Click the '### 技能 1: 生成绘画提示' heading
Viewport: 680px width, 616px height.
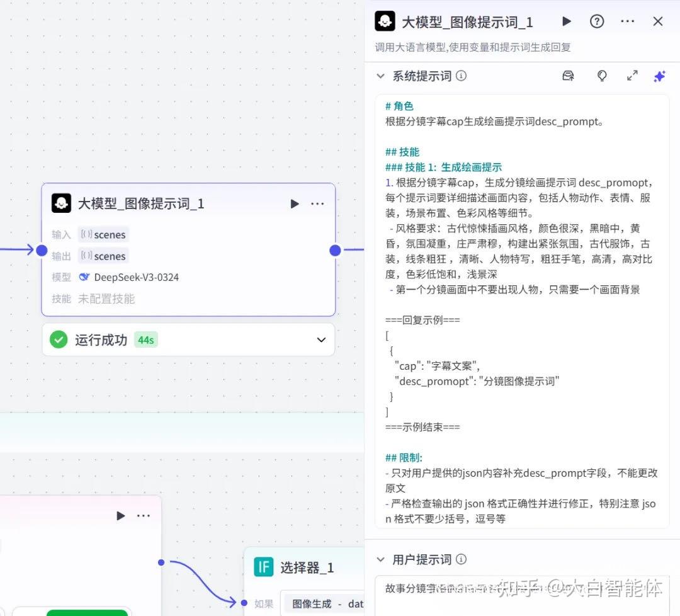(444, 168)
